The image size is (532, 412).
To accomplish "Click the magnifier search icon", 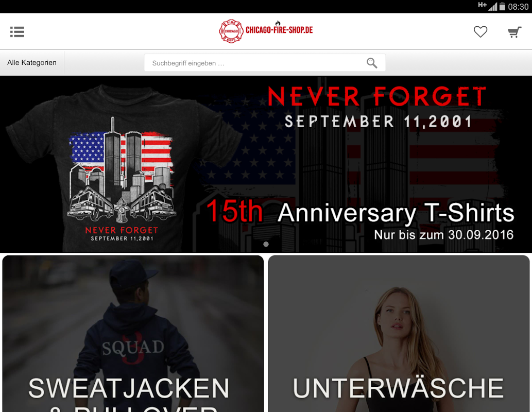I will click(372, 63).
